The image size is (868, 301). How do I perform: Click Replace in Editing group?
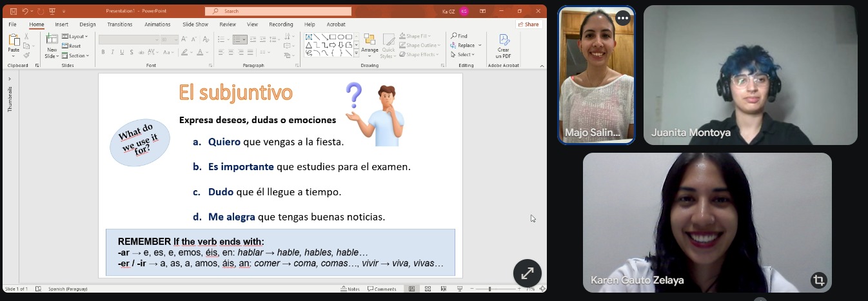(x=466, y=45)
